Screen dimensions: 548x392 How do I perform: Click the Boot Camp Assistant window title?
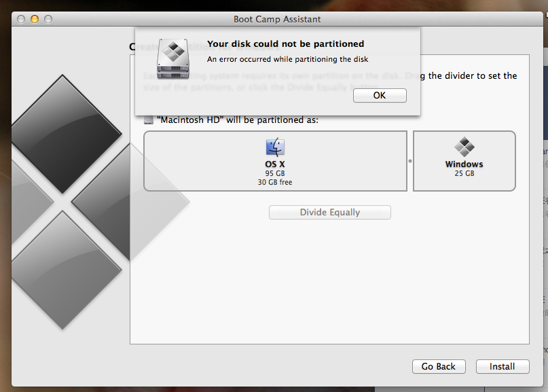277,19
